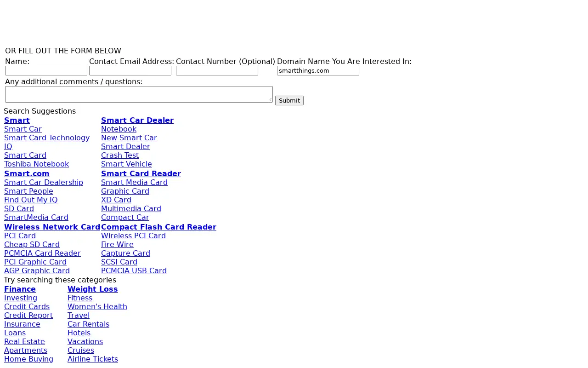Open the SmartMedia Card link
Viewport: 588px width, 368px height.
click(36, 218)
